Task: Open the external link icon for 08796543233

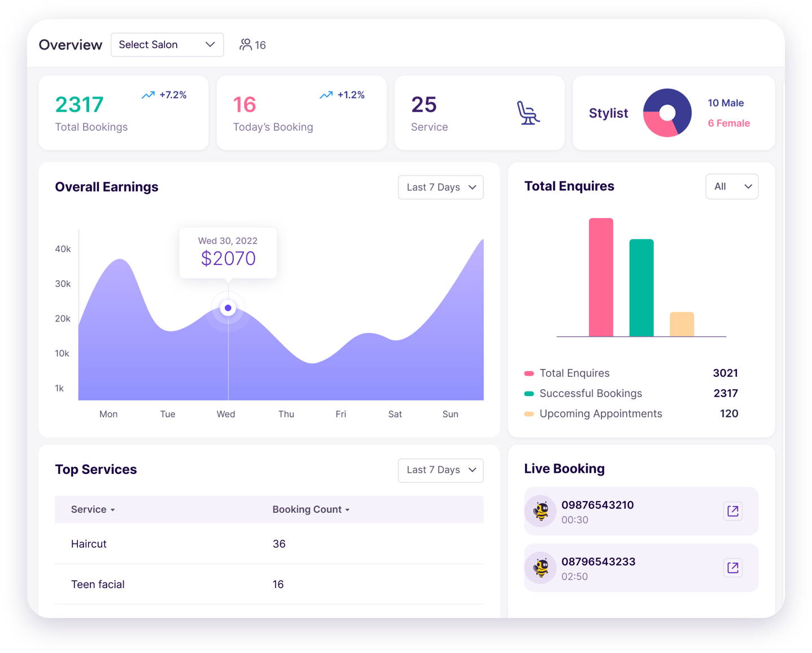Action: [733, 568]
